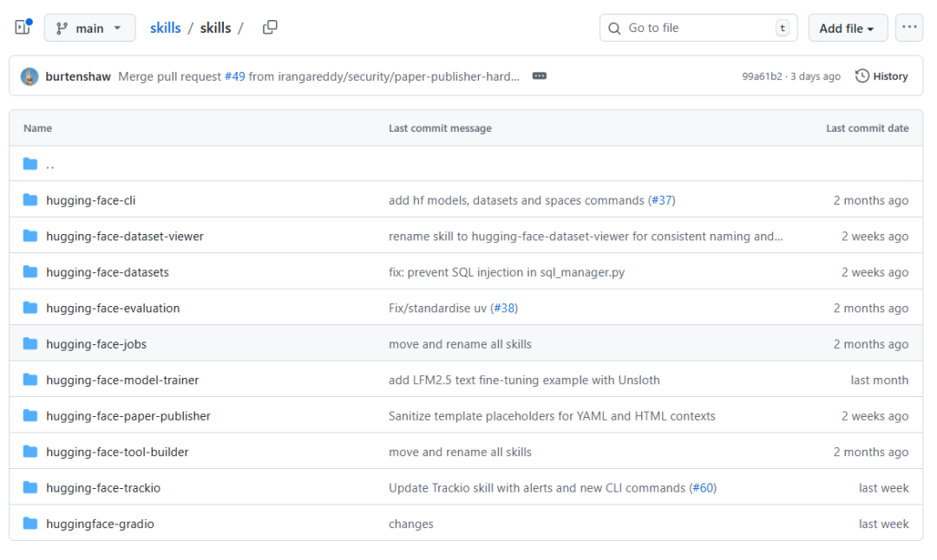937x560 pixels.
Task: Open the Add file dropdown
Action: [847, 28]
